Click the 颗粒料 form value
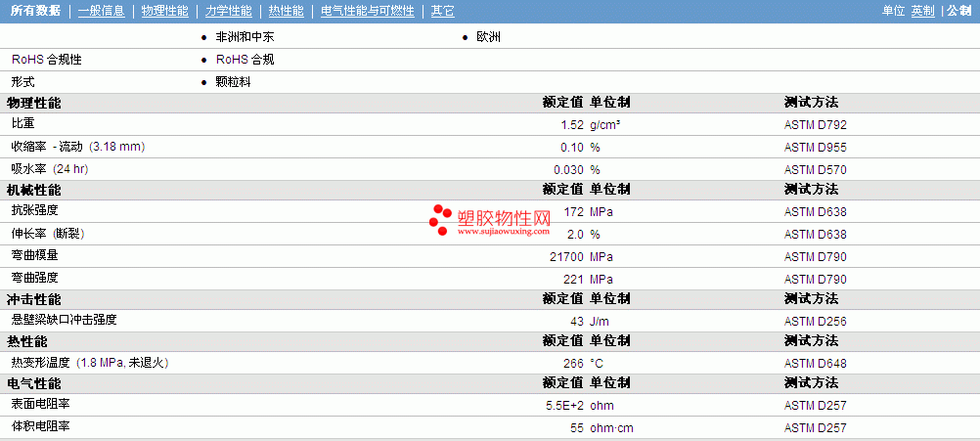Screen dimensions: 980x441 click(x=233, y=82)
